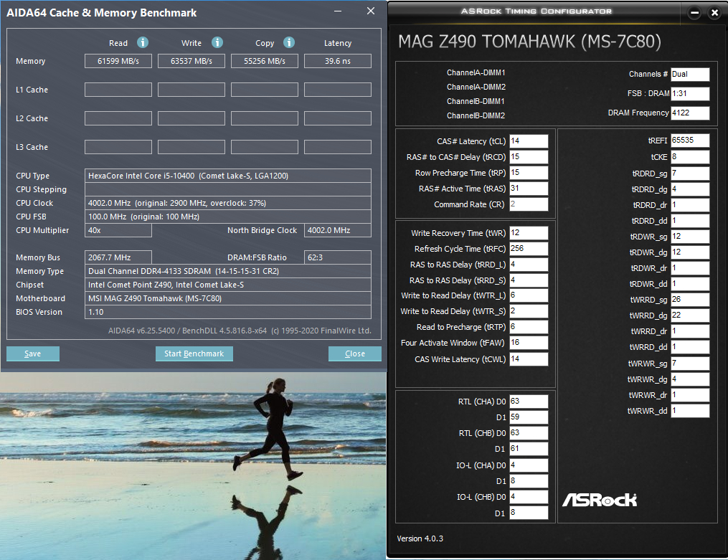Click the Write Recovery Time (tWR) field

(x=529, y=233)
